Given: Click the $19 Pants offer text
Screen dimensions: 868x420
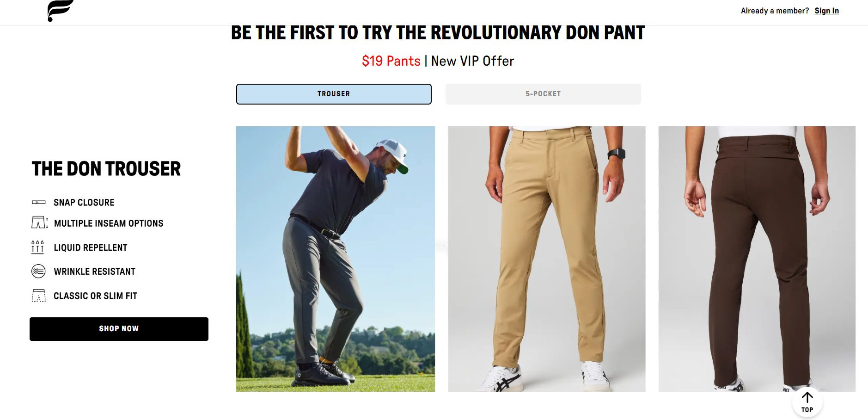Looking at the screenshot, I should [391, 61].
